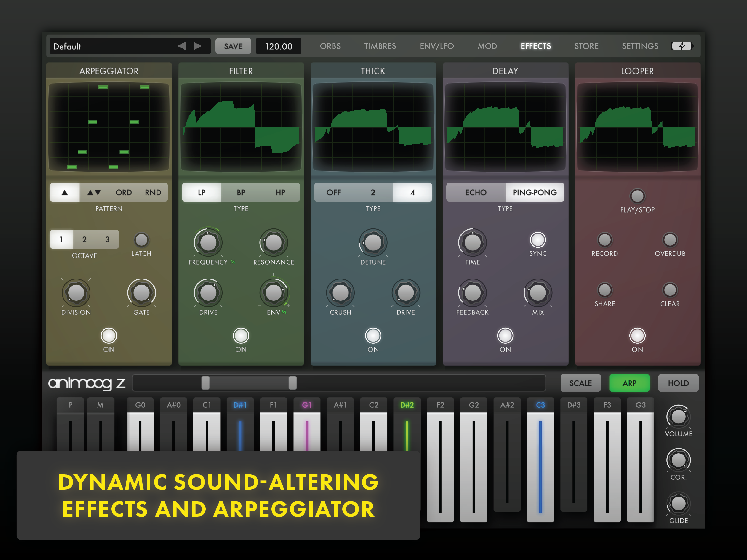Screen dimensions: 747x560
Task: Select the HP filter type
Action: [280, 192]
